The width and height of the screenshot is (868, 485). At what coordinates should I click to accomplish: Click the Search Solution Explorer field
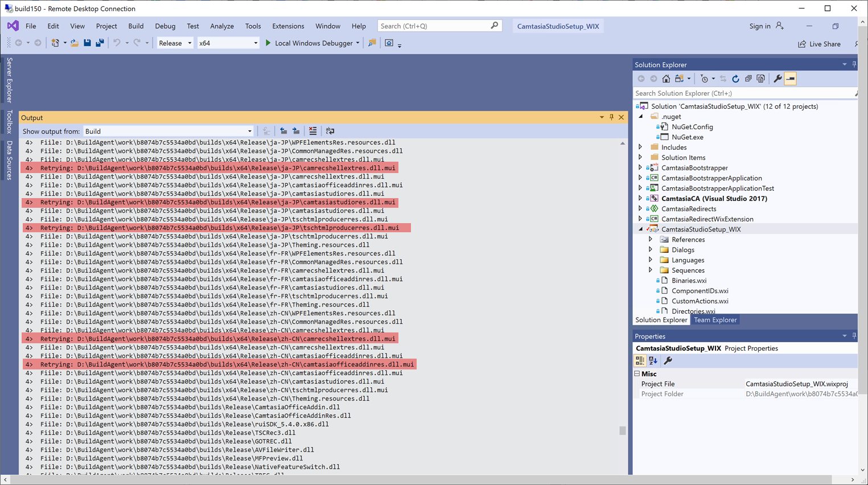(x=745, y=93)
